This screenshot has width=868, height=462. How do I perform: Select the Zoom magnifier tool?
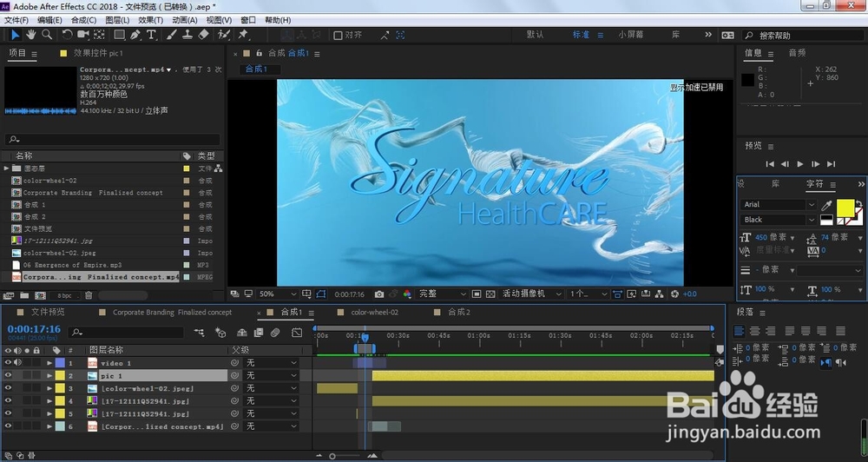pos(47,35)
